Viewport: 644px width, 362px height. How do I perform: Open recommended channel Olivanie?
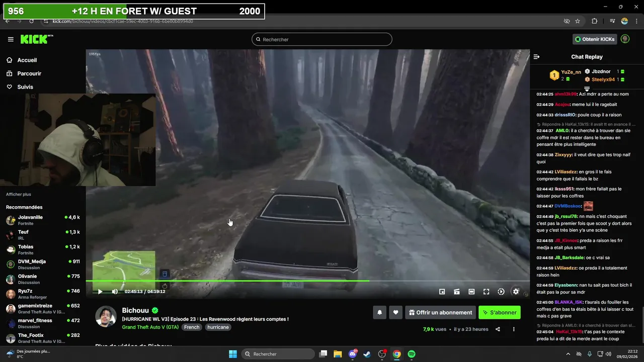click(43, 279)
